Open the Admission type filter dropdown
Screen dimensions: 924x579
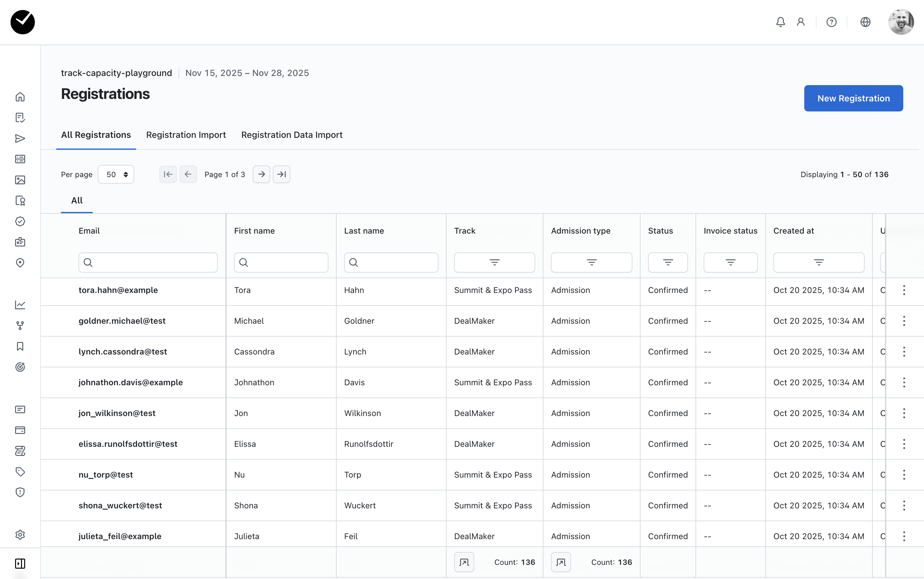pyautogui.click(x=591, y=262)
